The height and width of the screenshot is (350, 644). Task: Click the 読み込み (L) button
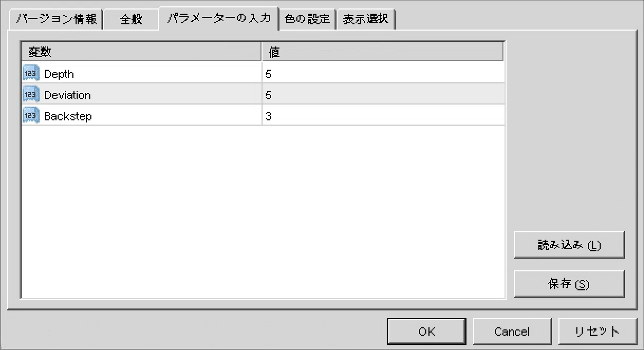click(x=569, y=245)
